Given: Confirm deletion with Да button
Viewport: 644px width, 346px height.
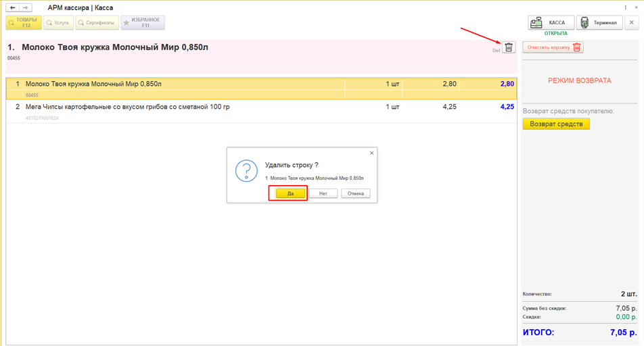Looking at the screenshot, I should (290, 193).
